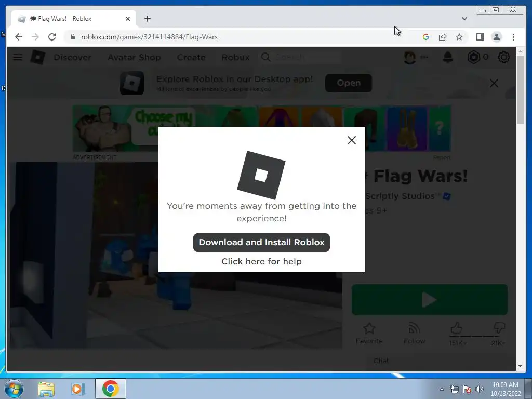Open the Windows Start menu
Image resolution: width=532 pixels, height=399 pixels.
tap(14, 389)
